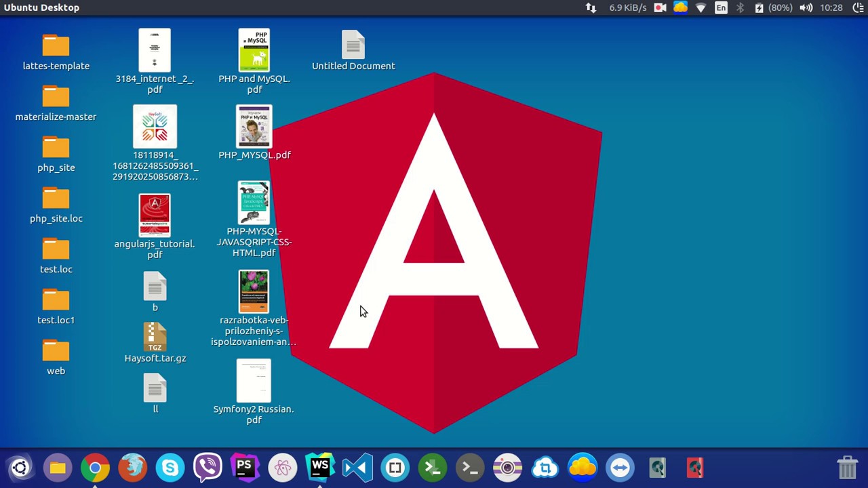This screenshot has width=868, height=488.
Task: Open the Files manager from the dock
Action: (58, 468)
